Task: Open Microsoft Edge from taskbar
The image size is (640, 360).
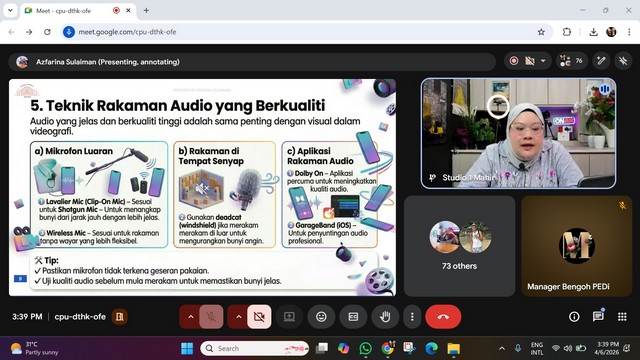Action: [431, 349]
